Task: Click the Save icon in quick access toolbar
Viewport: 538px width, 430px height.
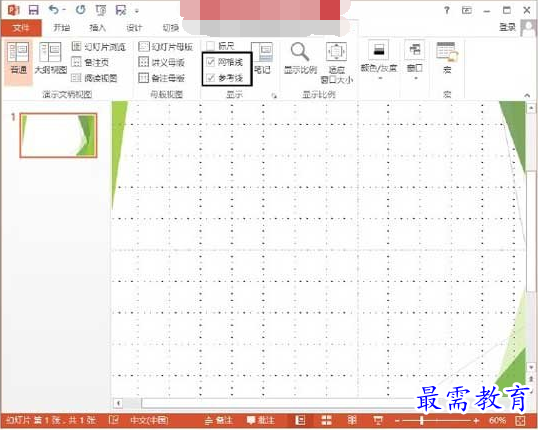Action: click(x=33, y=10)
